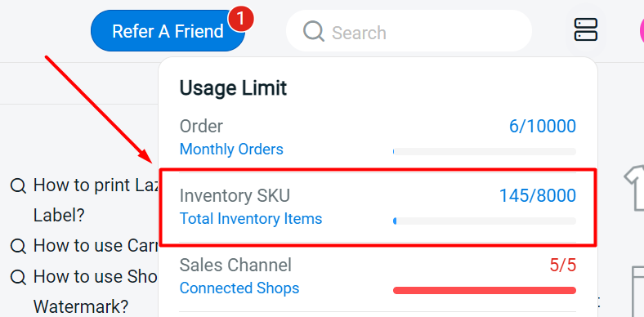Click the Monthly Orders progress bar
This screenshot has width=644, height=317.
tap(485, 151)
